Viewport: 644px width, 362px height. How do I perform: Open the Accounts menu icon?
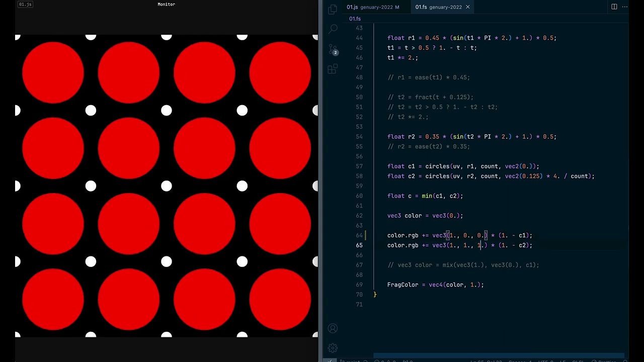(x=333, y=328)
